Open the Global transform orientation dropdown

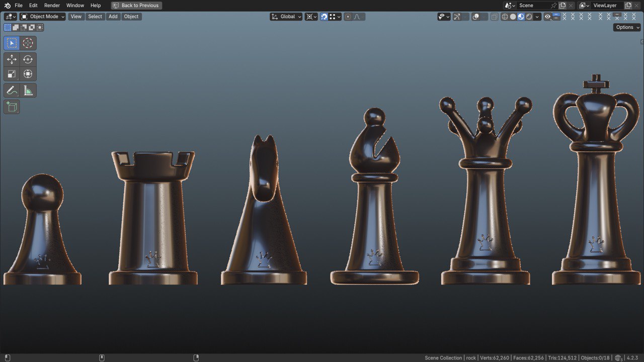tap(286, 17)
